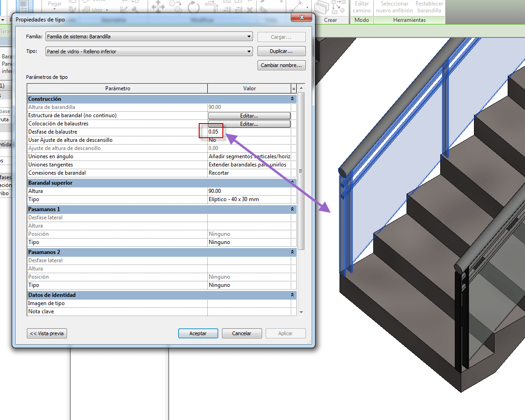Screen dimensions: 525x420
Task: Open the Pasamanos 1 Tipo value dropdown
Action: tap(249, 242)
